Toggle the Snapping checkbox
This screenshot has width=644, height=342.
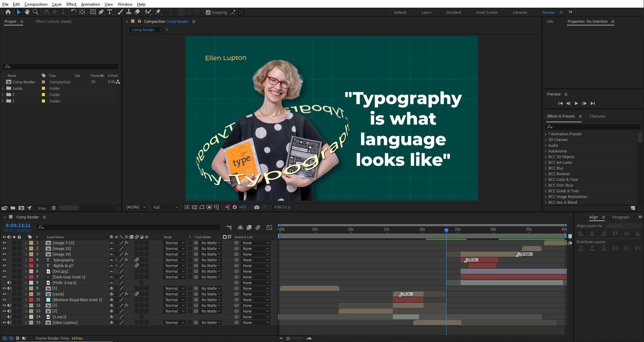point(208,12)
